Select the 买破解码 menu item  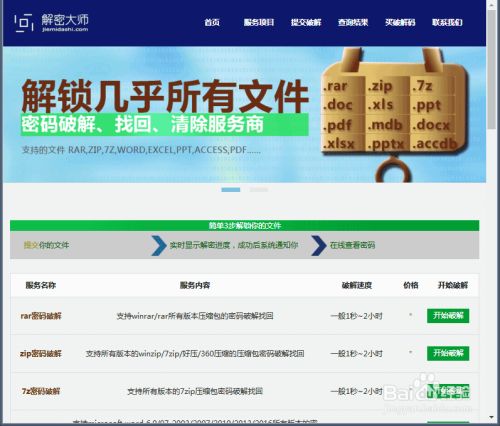coord(400,22)
